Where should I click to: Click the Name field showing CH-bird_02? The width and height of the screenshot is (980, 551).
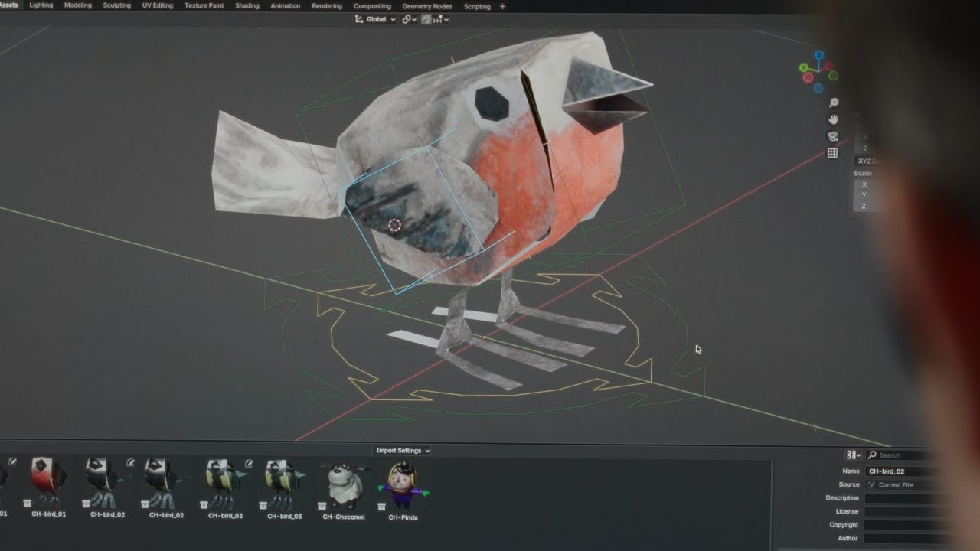(x=903, y=471)
